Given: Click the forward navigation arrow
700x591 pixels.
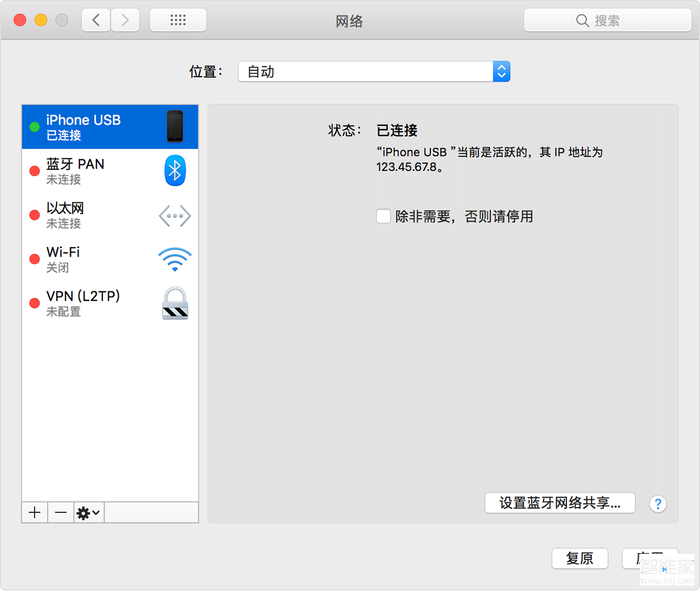Looking at the screenshot, I should click(125, 20).
